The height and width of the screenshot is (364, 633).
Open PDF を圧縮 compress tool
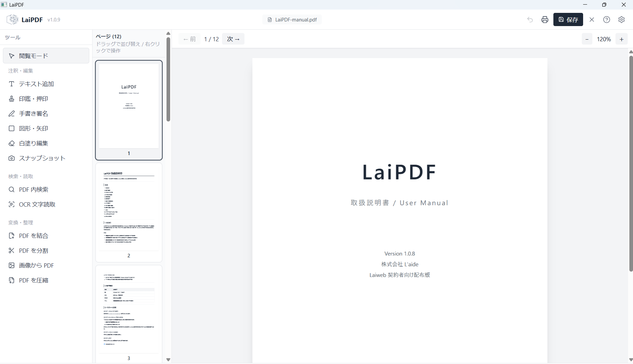tap(46, 280)
